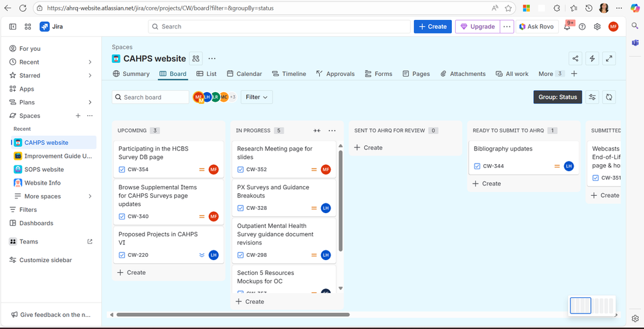Add a new tab with plus icon
Screen dimensions: 644x329
574,74
